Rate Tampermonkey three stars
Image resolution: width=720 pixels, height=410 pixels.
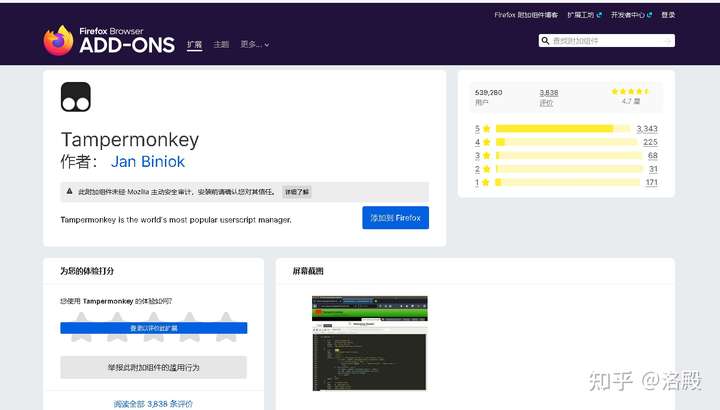point(153,327)
